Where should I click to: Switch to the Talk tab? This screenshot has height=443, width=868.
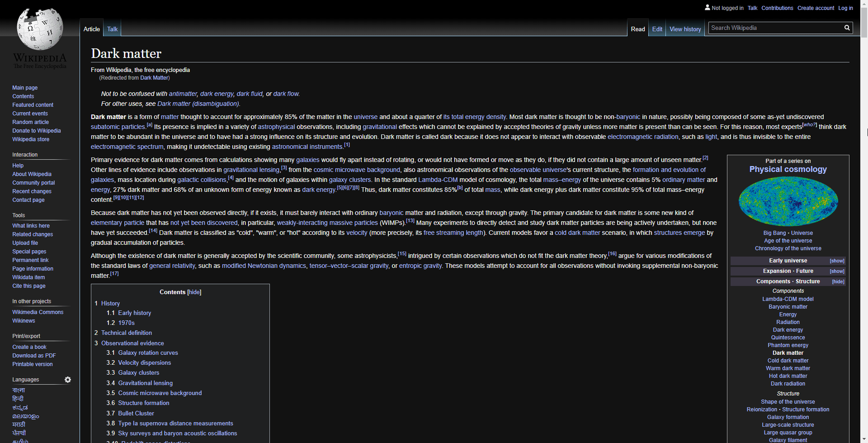[x=112, y=29]
